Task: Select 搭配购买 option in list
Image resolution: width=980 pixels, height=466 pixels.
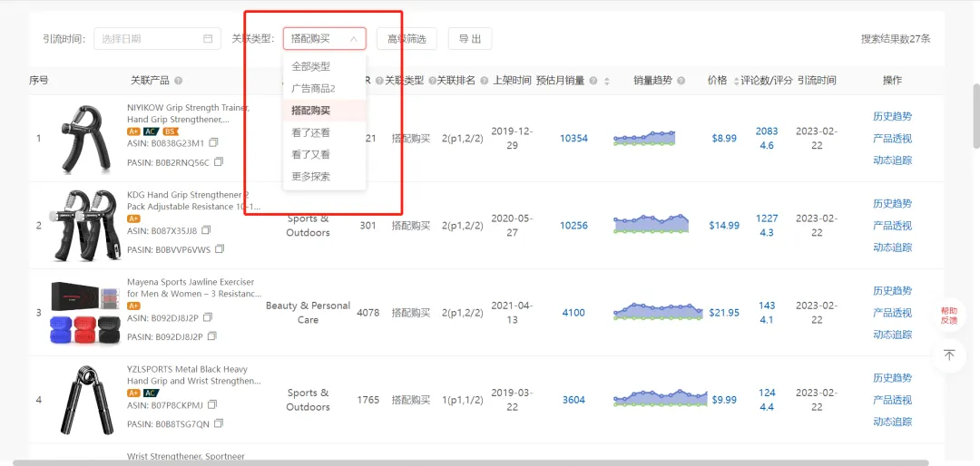Action: tap(324, 111)
